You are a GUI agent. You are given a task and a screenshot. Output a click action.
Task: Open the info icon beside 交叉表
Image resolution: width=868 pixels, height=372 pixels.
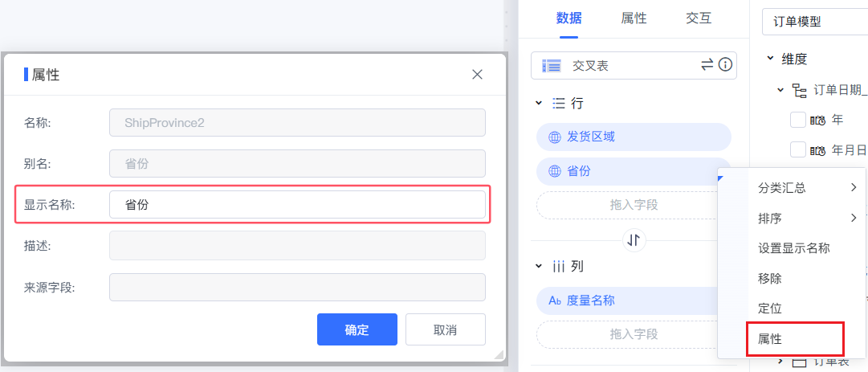click(x=725, y=65)
